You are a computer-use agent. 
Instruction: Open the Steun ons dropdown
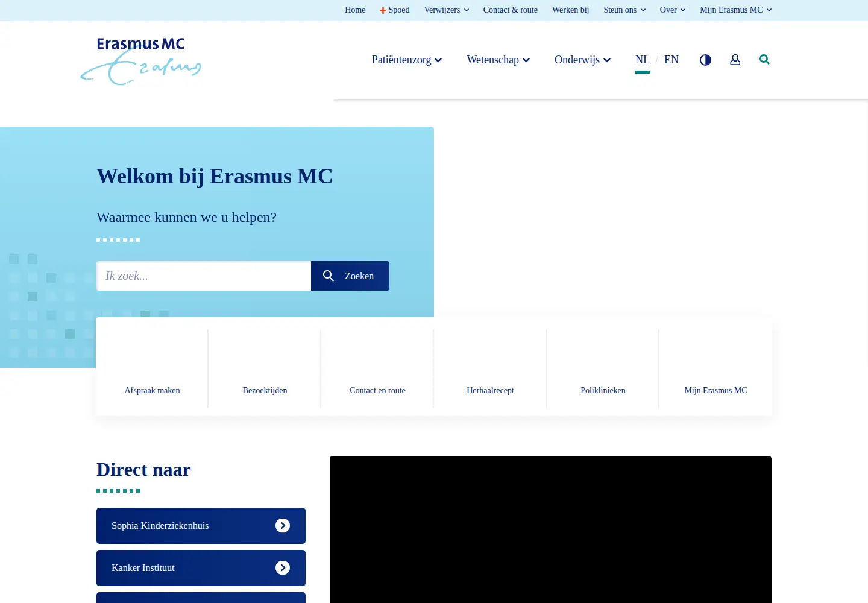click(x=624, y=10)
